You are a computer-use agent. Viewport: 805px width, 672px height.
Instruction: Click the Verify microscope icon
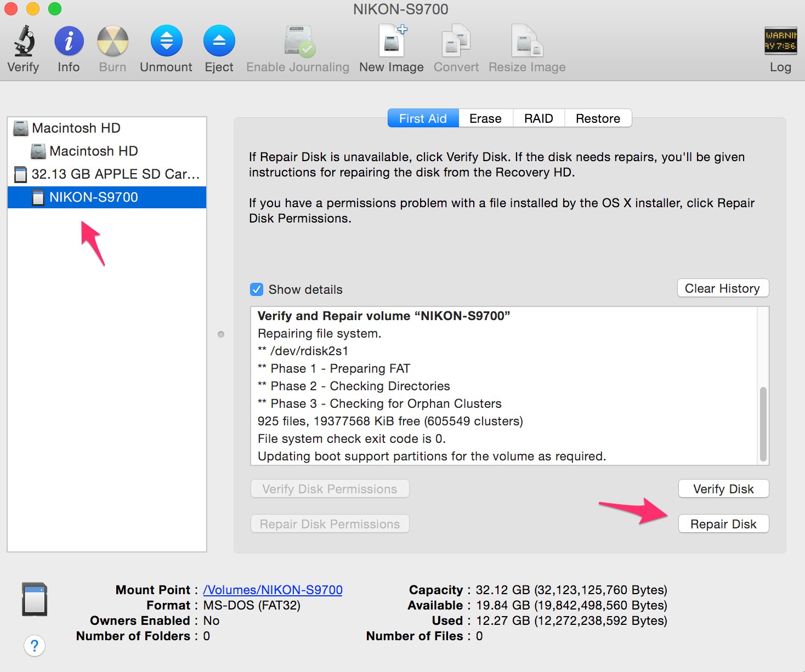(x=24, y=41)
